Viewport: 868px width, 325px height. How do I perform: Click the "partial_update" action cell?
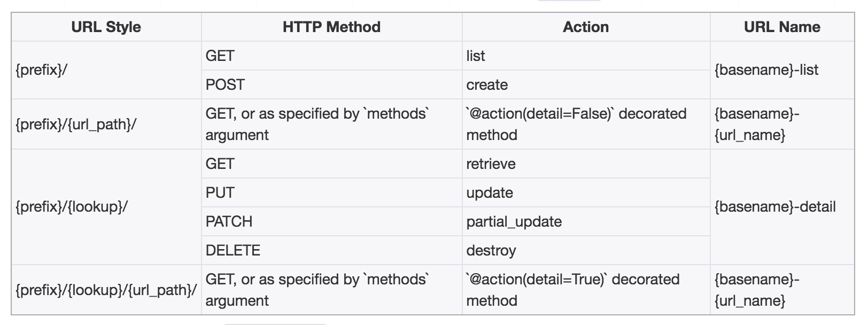(x=514, y=222)
